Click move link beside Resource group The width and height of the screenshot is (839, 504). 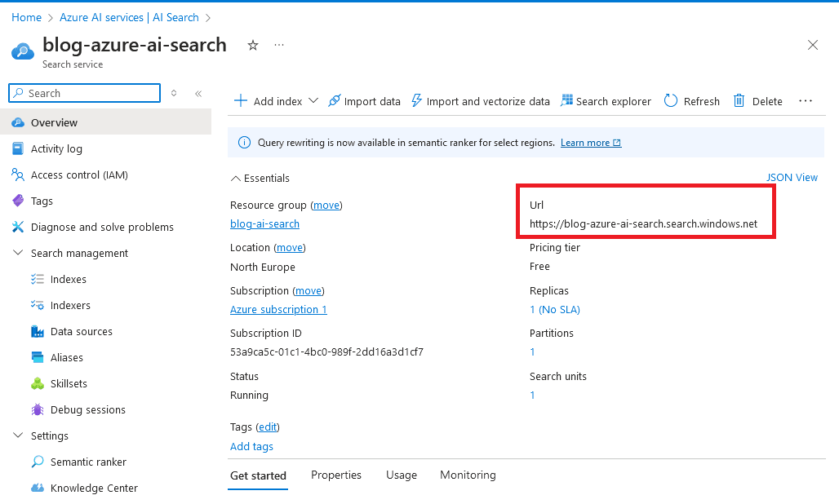(x=326, y=206)
